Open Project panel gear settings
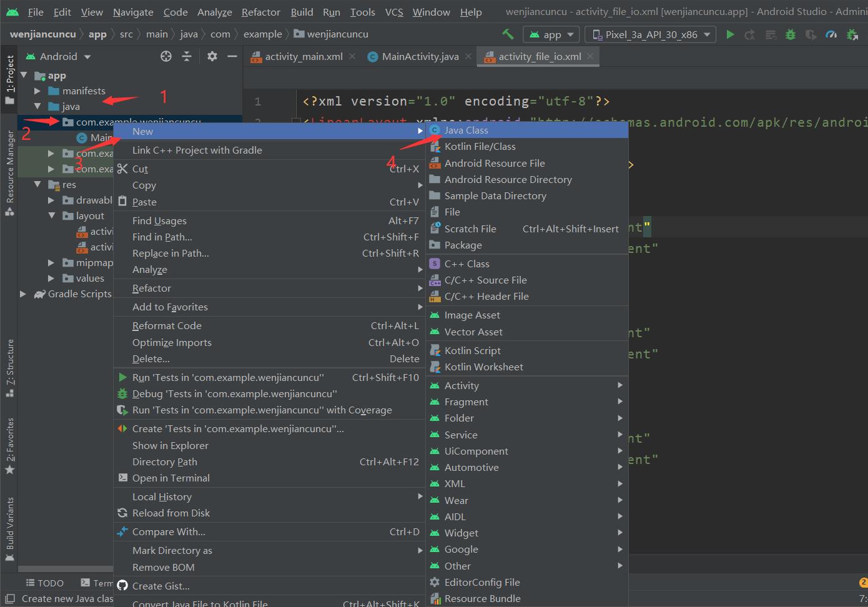This screenshot has height=607, width=868. pyautogui.click(x=212, y=56)
